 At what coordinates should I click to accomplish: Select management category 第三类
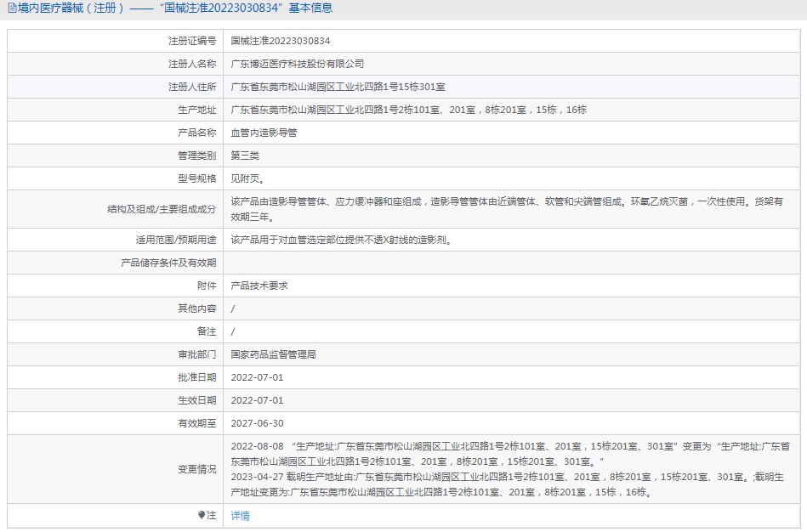point(244,156)
